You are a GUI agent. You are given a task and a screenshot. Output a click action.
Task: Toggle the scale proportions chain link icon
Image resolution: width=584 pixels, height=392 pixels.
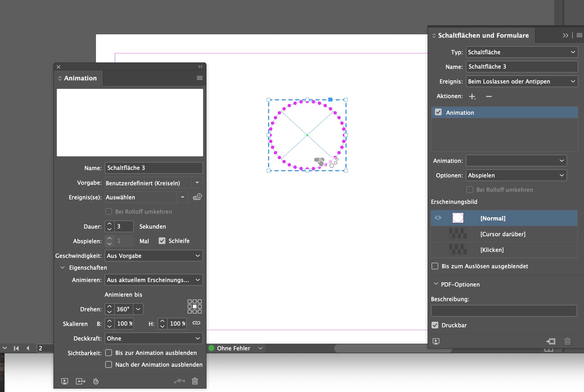coord(196,323)
